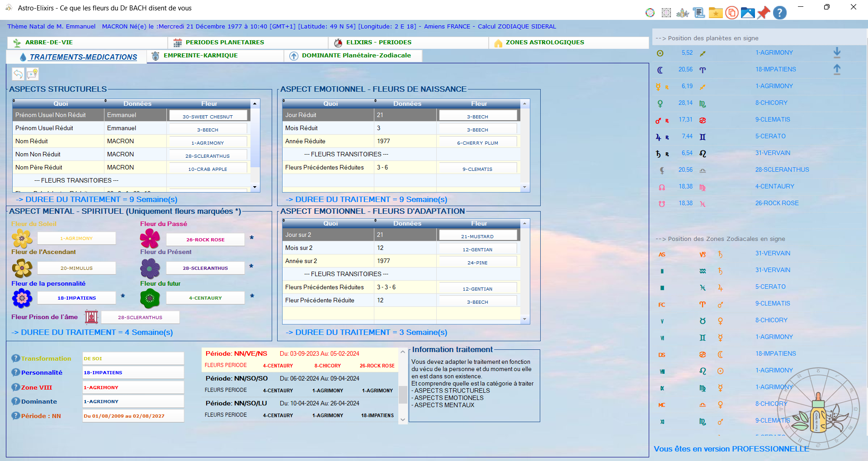Click the help icon beside Dominante

16,401
